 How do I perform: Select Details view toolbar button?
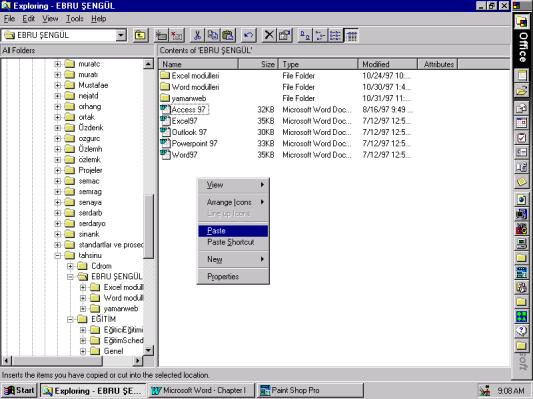click(351, 35)
